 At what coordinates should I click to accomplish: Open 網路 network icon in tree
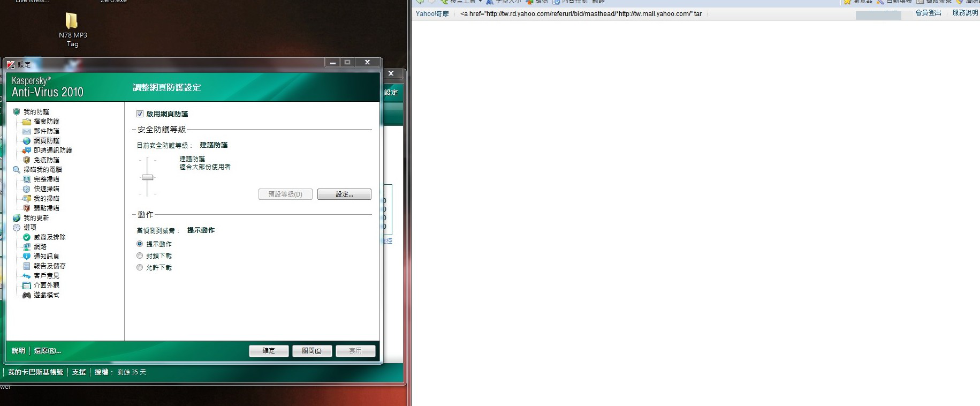[x=27, y=247]
